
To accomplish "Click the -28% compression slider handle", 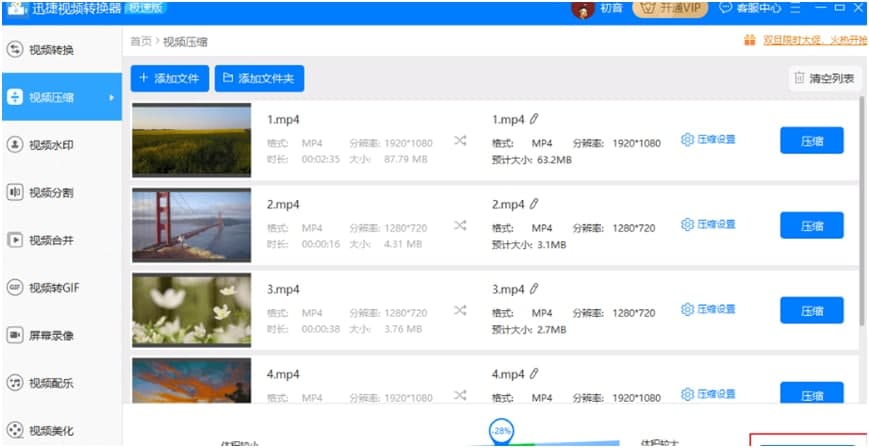I will (502, 430).
